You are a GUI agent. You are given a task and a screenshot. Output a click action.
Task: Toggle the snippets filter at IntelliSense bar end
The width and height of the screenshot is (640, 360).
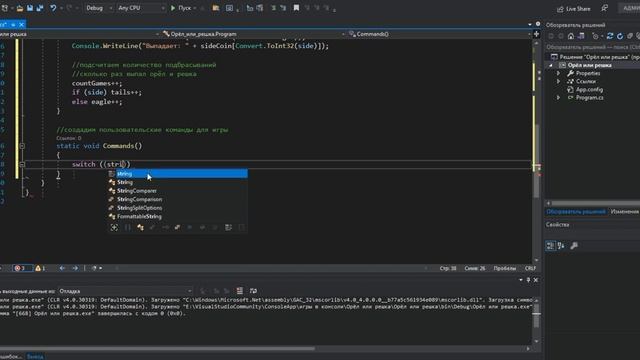241,227
